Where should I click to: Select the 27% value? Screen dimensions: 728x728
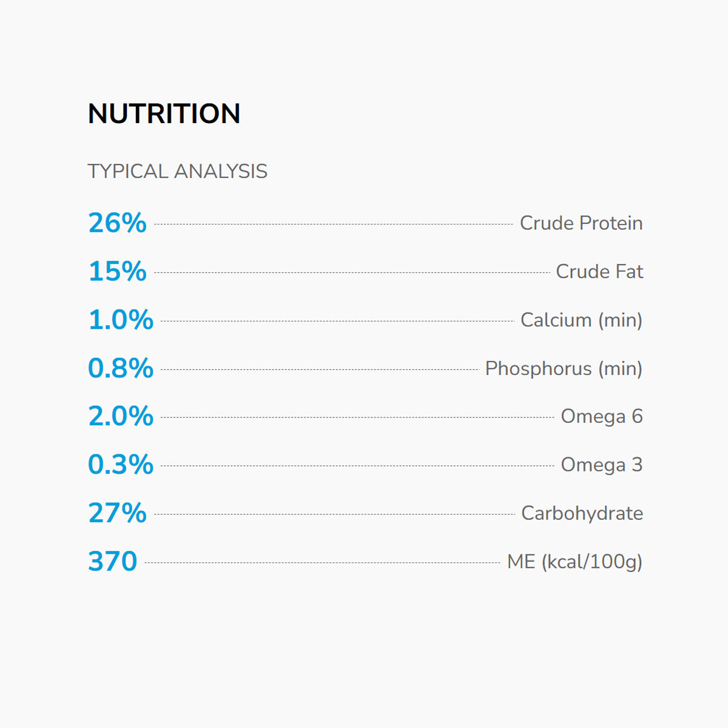click(117, 513)
